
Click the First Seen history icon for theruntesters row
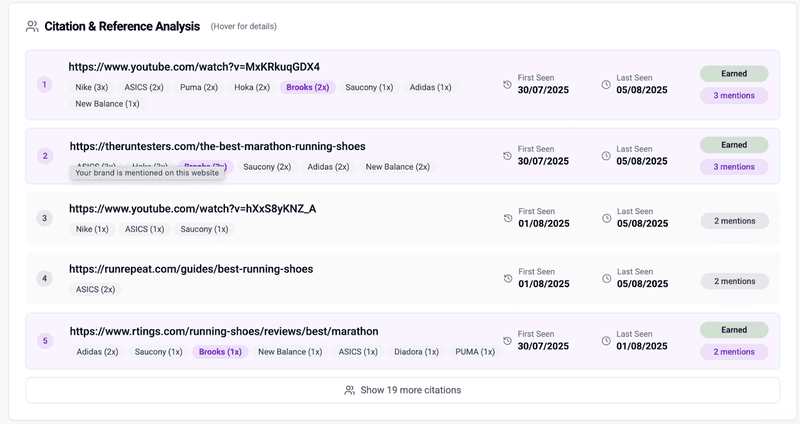(x=507, y=156)
